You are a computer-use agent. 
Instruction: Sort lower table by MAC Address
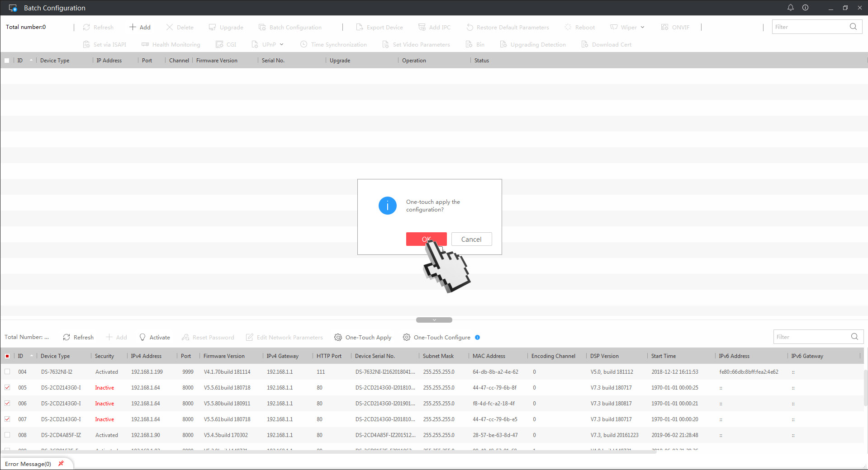(489, 356)
